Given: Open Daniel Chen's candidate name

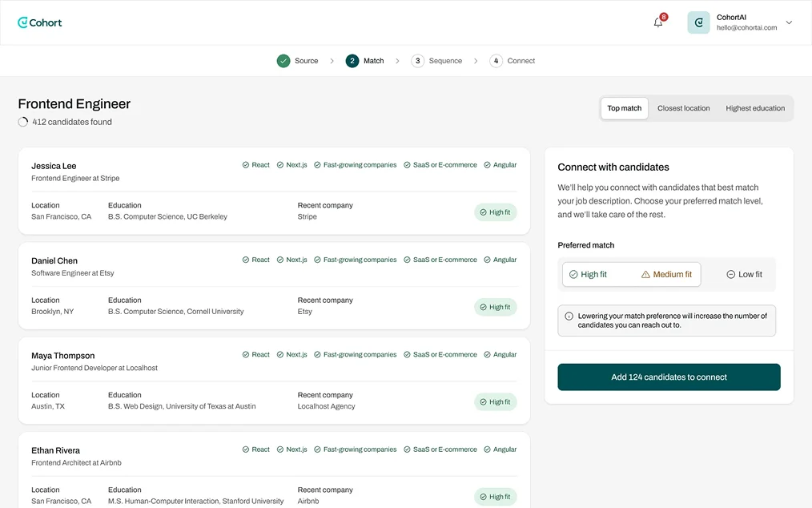Looking at the screenshot, I should [54, 260].
